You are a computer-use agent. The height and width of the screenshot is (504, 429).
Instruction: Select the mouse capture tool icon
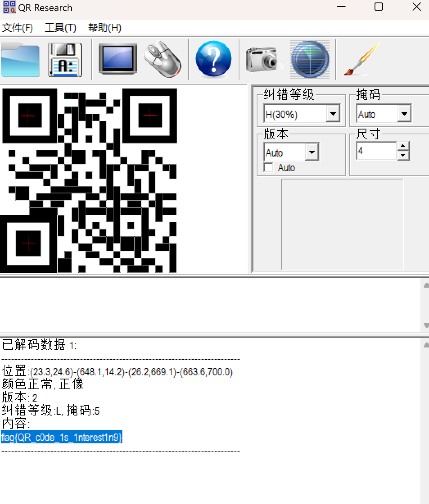[x=163, y=59]
